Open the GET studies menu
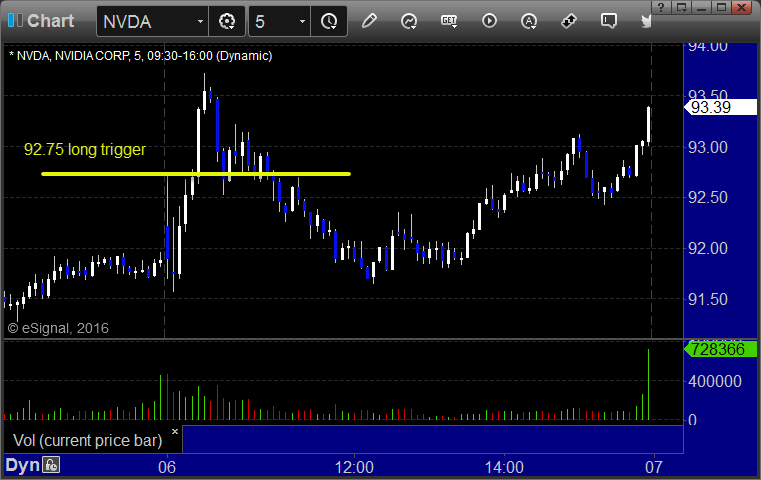The width and height of the screenshot is (761, 480). [449, 21]
